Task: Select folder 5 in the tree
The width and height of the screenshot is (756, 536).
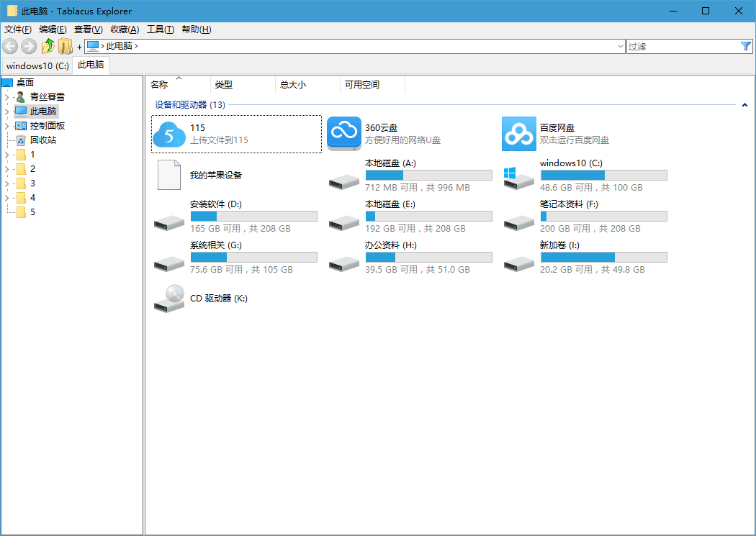Action: [32, 212]
